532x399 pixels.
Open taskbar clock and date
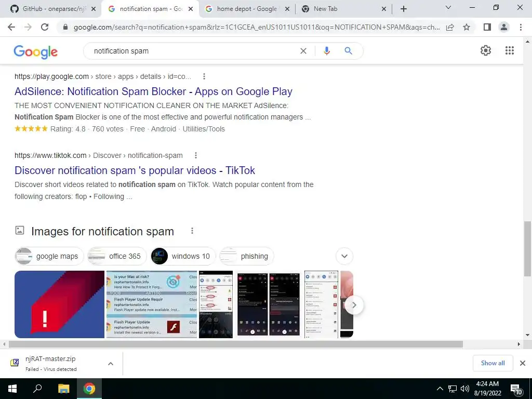[x=487, y=389]
